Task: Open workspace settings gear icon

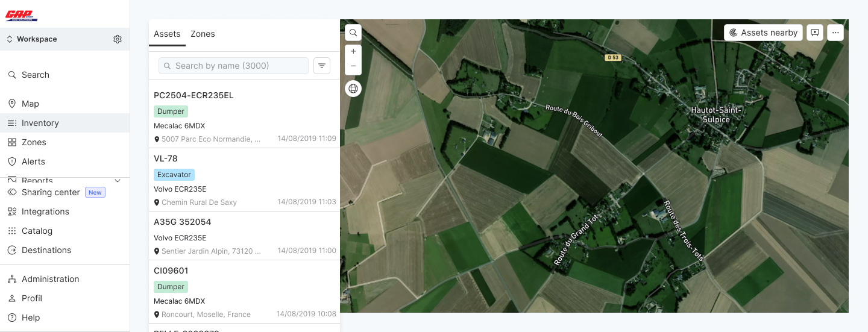Action: (118, 39)
